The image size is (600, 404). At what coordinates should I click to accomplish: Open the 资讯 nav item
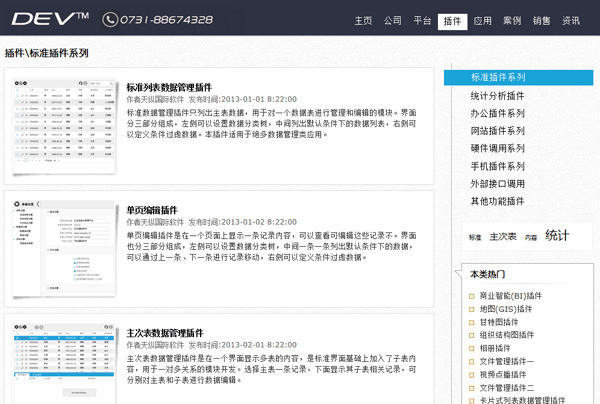[x=571, y=21]
